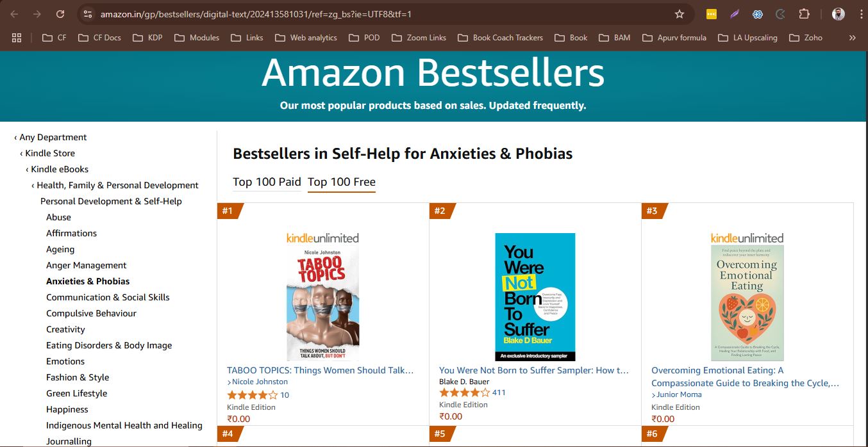
Task: Open the Eating Disorders & Body Image category
Action: 109,345
